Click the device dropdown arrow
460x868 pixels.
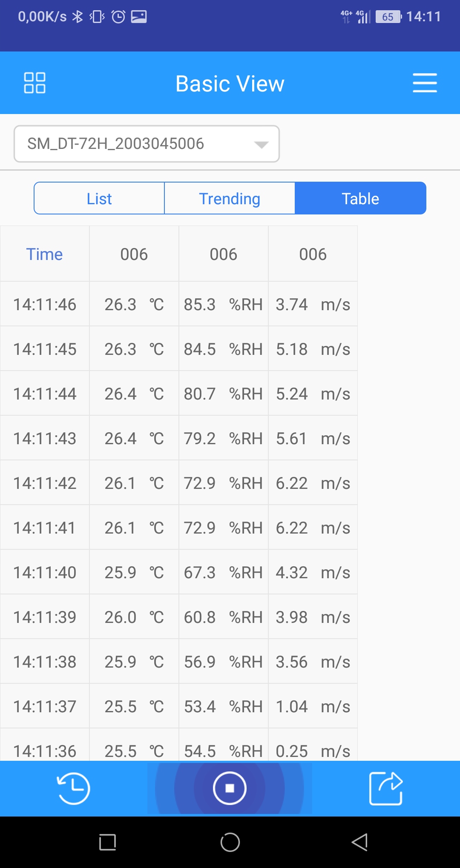point(261,145)
